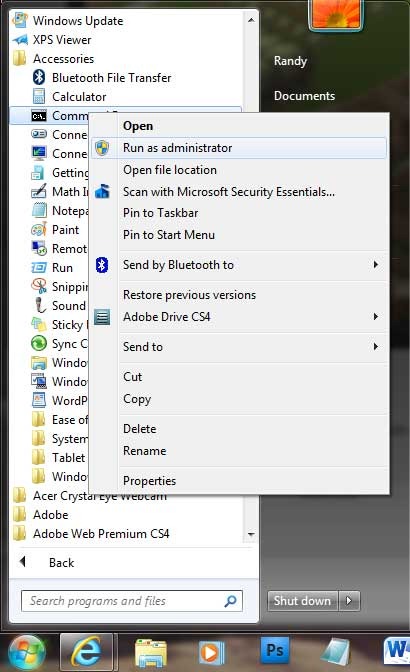Image resolution: width=410 pixels, height=672 pixels.
Task: Click the Math Input Panel icon
Action: pyautogui.click(x=39, y=192)
